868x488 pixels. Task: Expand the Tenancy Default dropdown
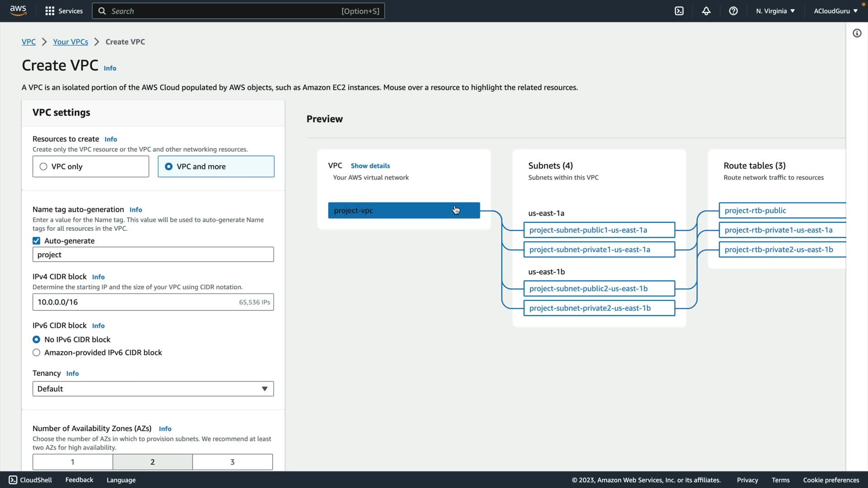click(153, 389)
